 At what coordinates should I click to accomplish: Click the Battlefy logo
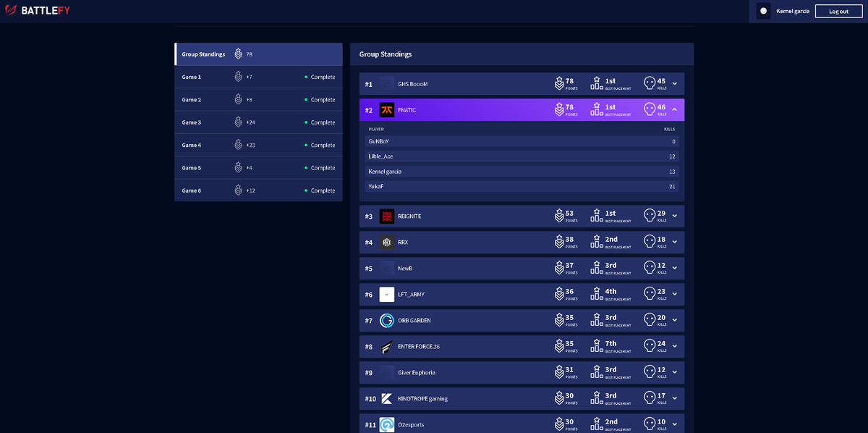click(x=38, y=11)
